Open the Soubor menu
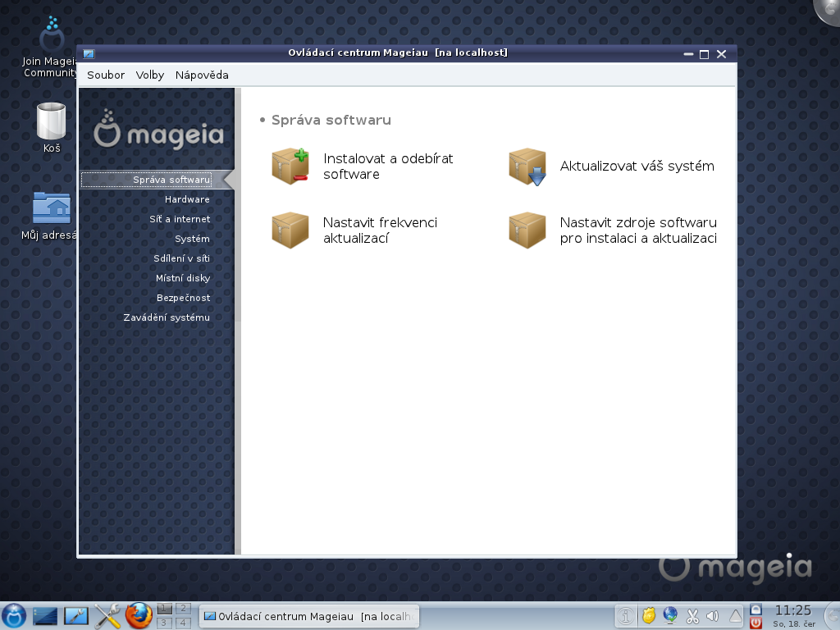 pyautogui.click(x=106, y=75)
